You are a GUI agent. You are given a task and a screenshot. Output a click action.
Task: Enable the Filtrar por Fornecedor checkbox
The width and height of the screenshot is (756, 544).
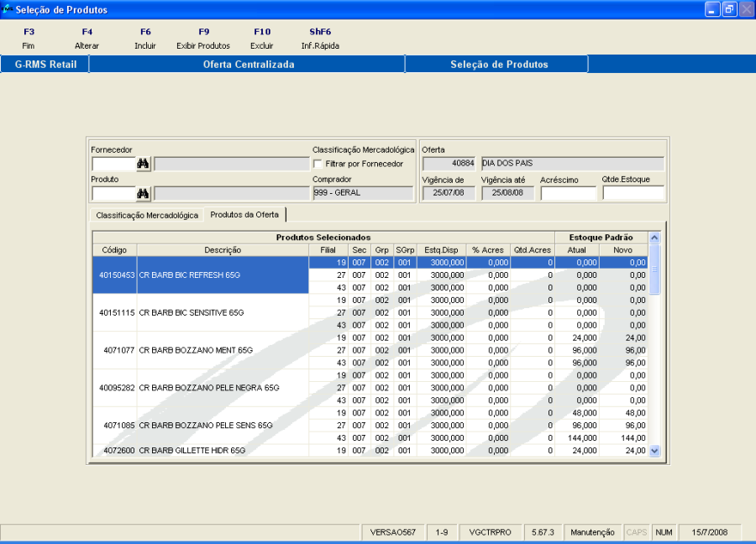(x=318, y=164)
